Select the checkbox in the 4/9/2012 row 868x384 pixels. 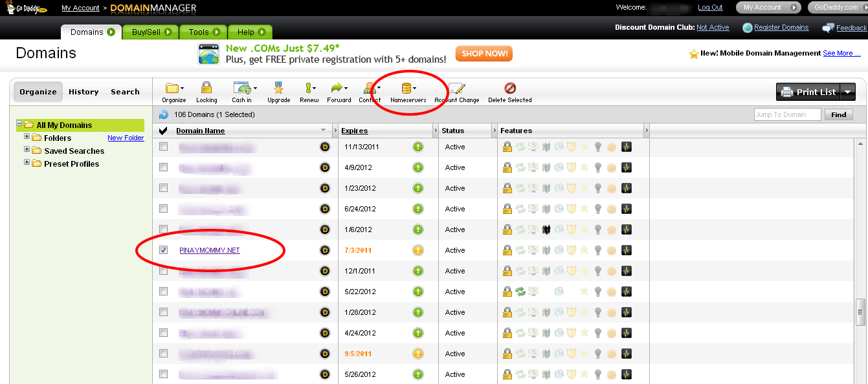[164, 167]
